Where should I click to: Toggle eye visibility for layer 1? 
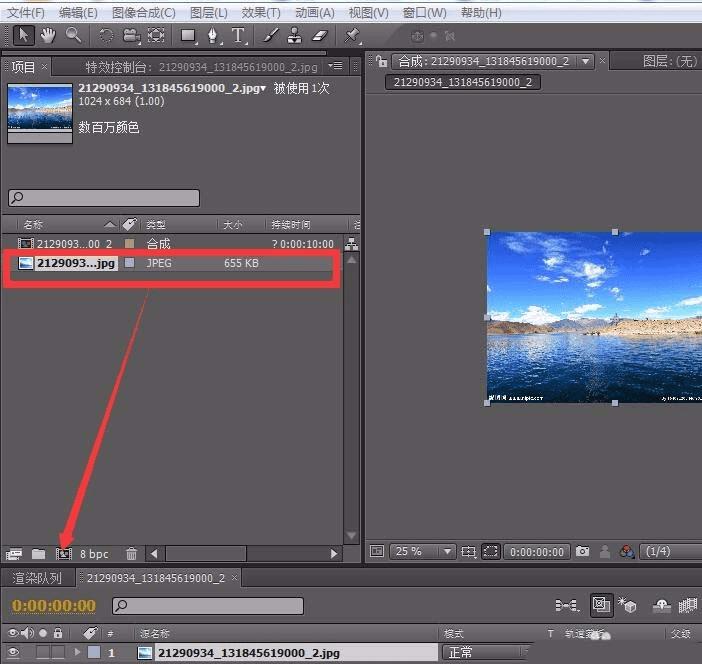[x=14, y=652]
